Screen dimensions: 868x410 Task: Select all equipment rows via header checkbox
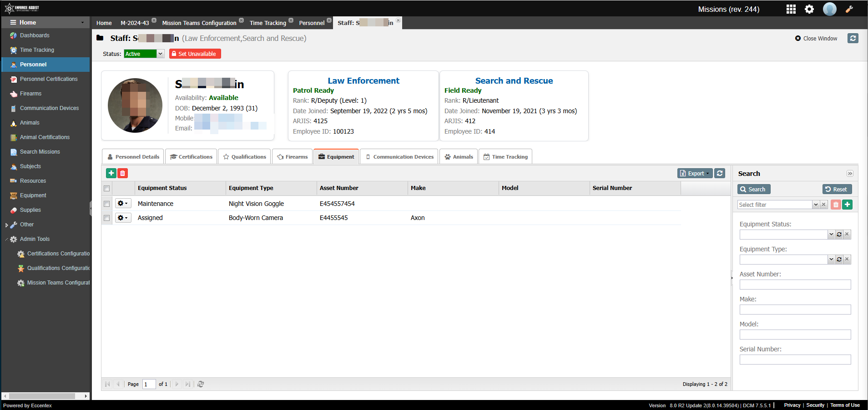[x=106, y=188]
